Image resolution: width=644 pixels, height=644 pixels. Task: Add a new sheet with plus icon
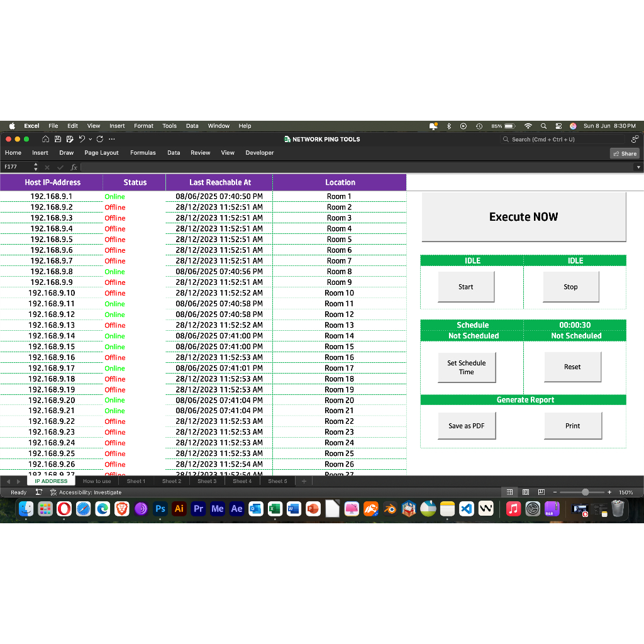[304, 481]
